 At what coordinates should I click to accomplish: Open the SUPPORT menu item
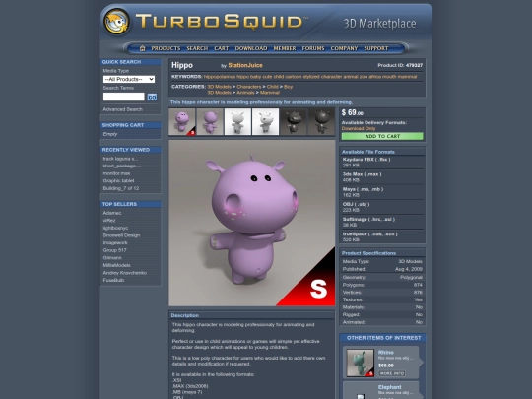click(x=376, y=48)
